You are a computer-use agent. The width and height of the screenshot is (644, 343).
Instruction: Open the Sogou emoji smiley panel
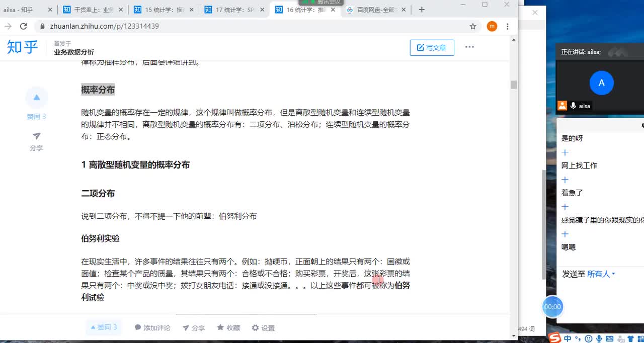(x=588, y=339)
